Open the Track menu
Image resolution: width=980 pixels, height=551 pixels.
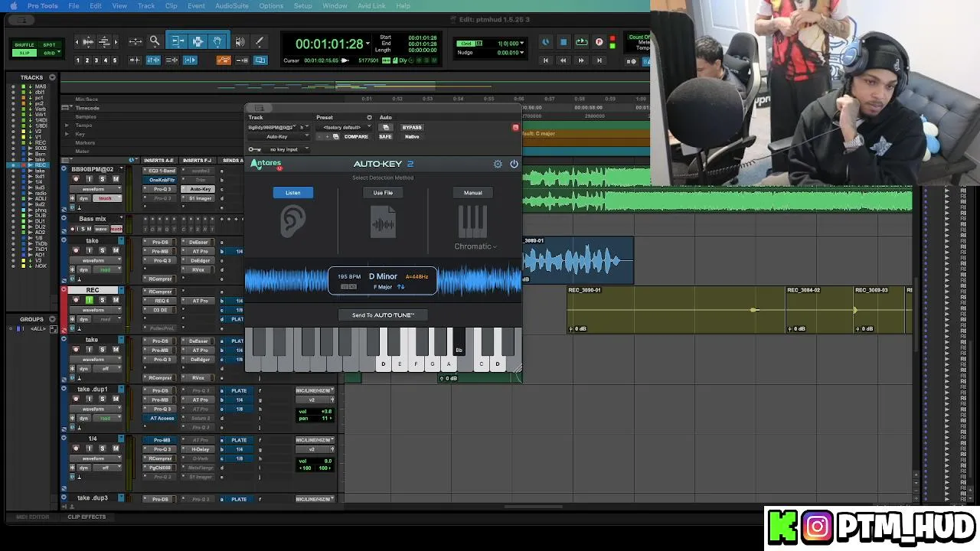(x=146, y=6)
